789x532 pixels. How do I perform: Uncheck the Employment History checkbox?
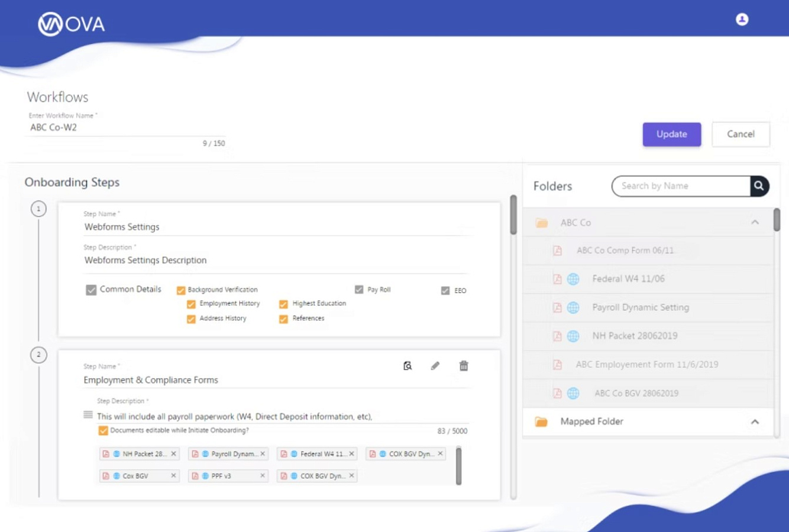pyautogui.click(x=191, y=304)
